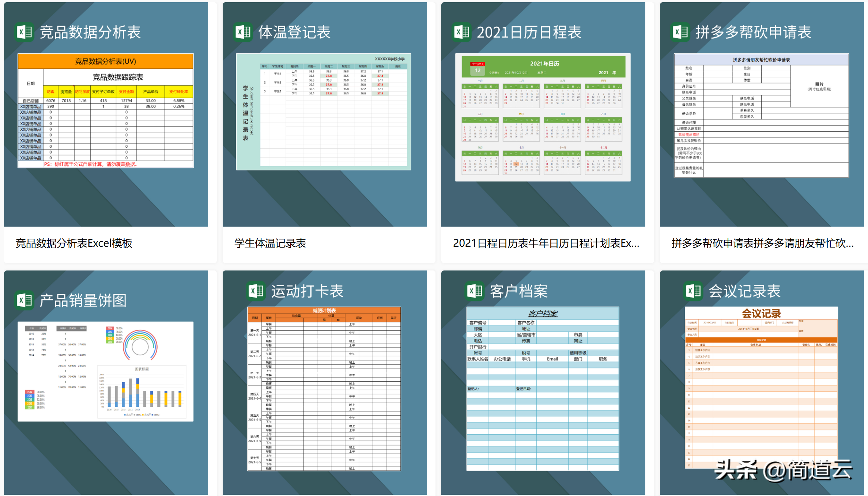The image size is (868, 496).
Task: Click heading 拼多多帮砍申请表
Action: (754, 32)
